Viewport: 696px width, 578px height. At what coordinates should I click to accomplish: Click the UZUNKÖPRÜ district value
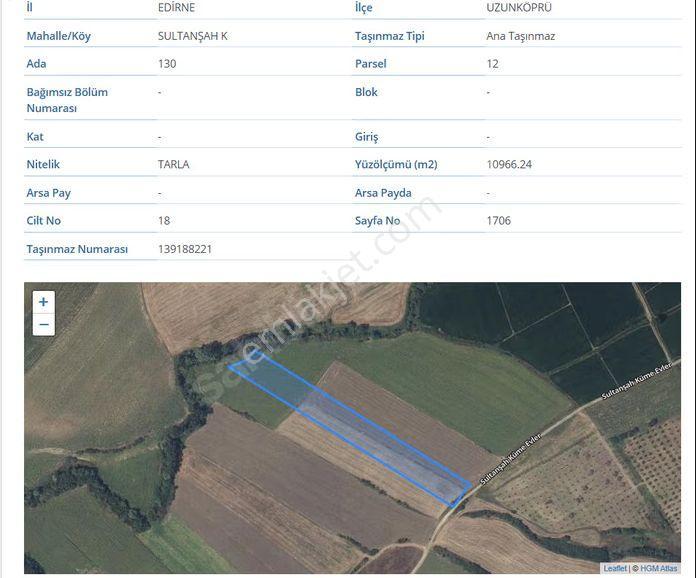[x=519, y=8]
